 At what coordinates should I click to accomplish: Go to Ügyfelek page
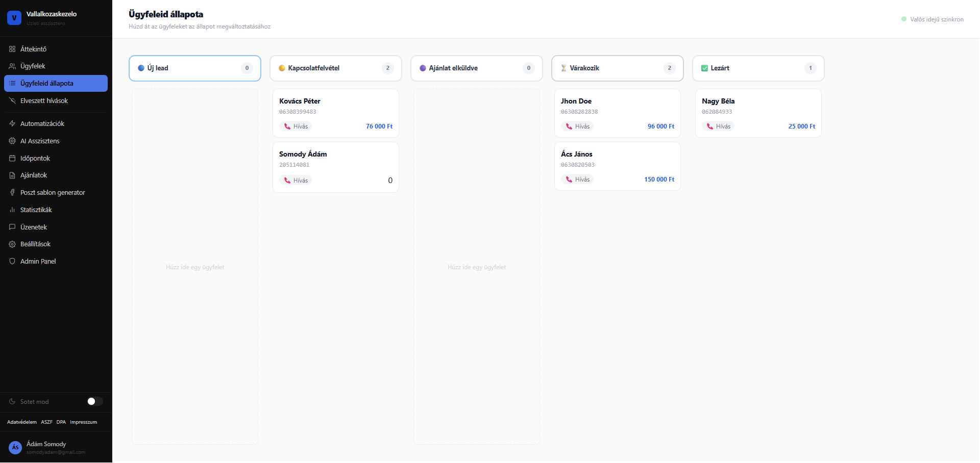click(x=56, y=66)
